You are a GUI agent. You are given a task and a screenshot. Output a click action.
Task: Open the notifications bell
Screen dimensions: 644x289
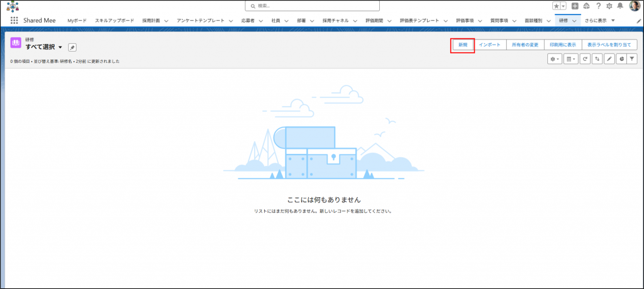[x=620, y=6]
